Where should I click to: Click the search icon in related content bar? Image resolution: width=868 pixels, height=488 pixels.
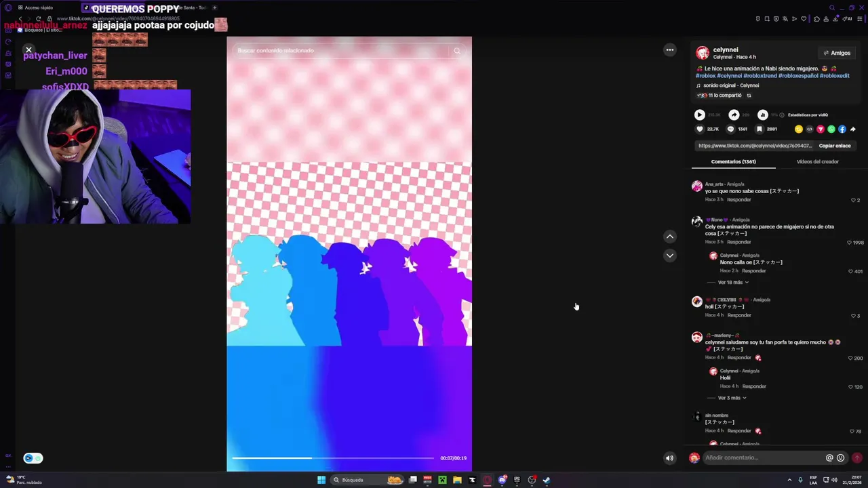point(457,51)
